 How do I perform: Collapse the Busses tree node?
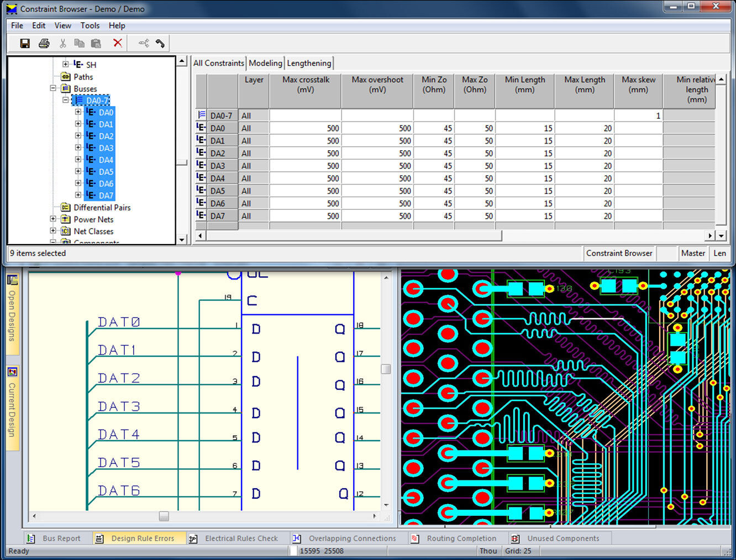click(54, 88)
